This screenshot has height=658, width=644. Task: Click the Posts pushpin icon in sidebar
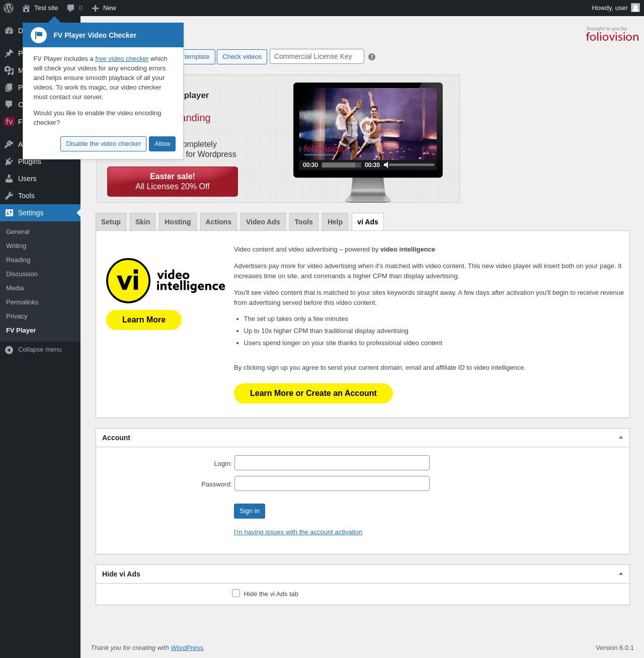coord(9,53)
